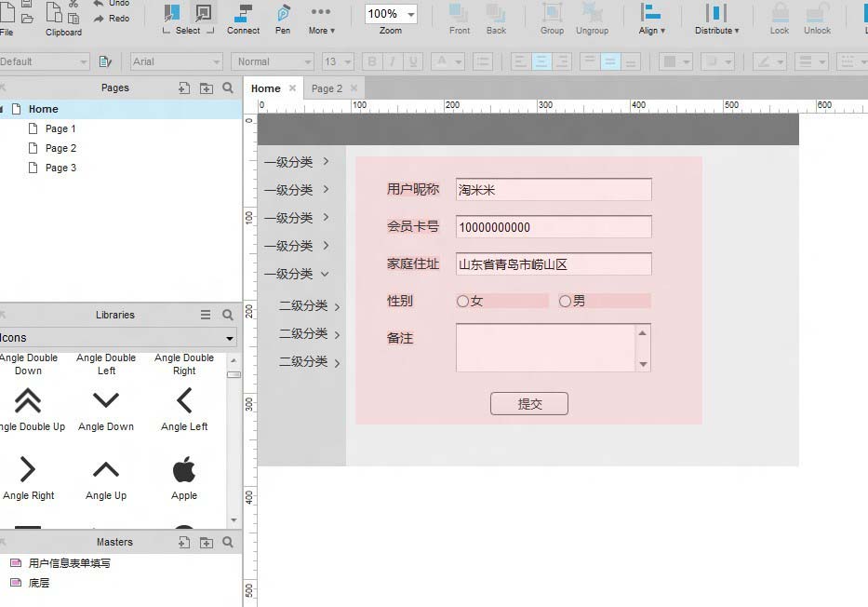Image resolution: width=868 pixels, height=607 pixels.
Task: Search in the Masters panel
Action: [x=228, y=542]
